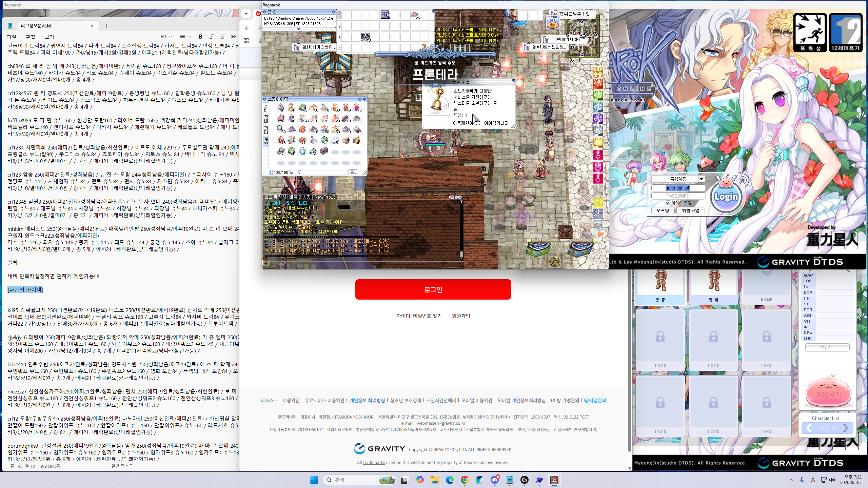Go to next Character List page

pos(845,428)
